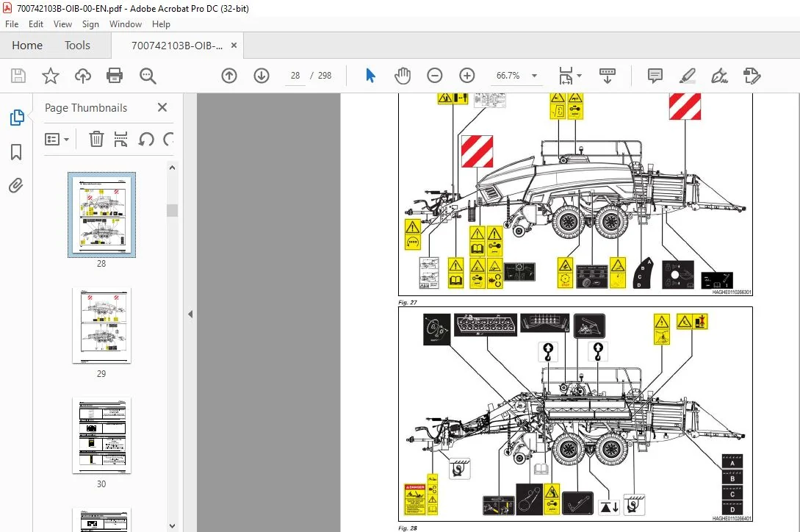Zoom out with minus icon
The image size is (800, 532).
click(x=434, y=76)
